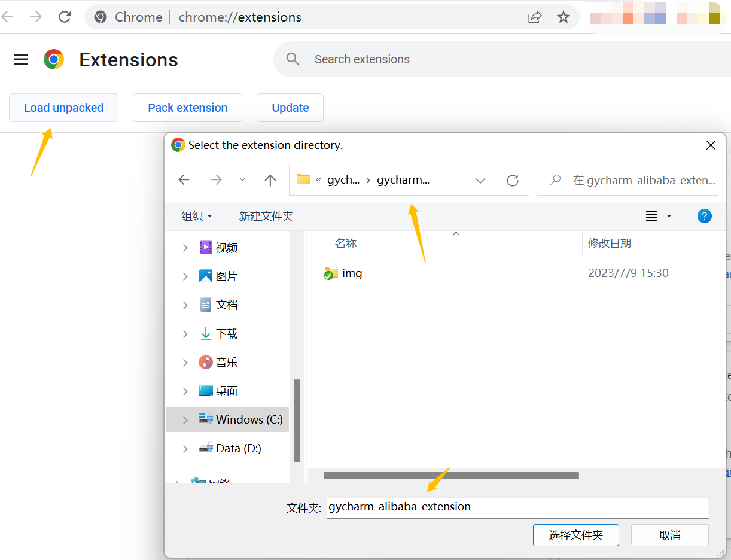731x560 pixels.
Task: Open the view options dropdown arrow
Action: pyautogui.click(x=669, y=216)
